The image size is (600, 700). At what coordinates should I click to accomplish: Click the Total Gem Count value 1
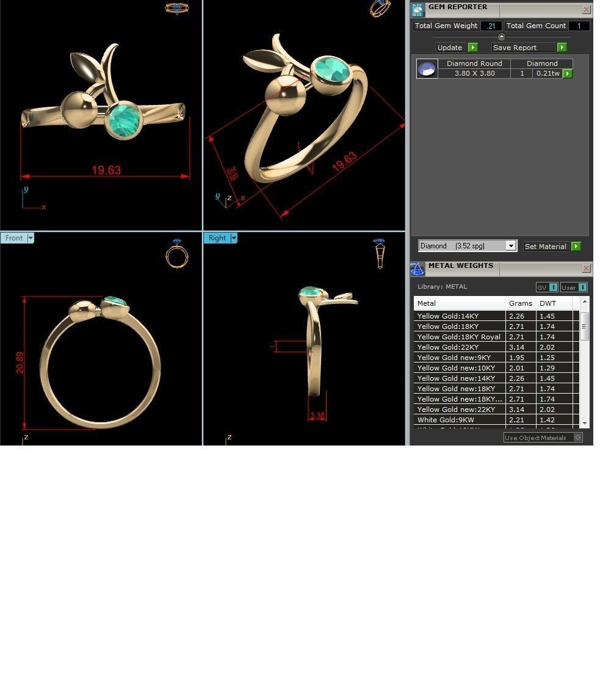(x=579, y=26)
